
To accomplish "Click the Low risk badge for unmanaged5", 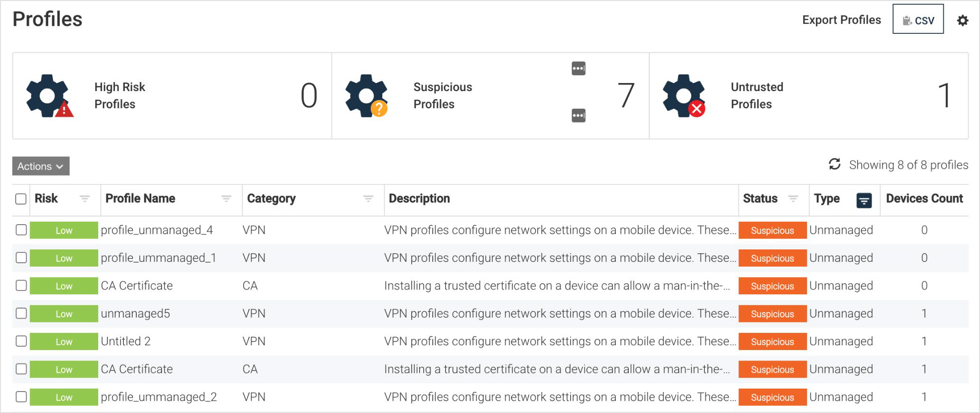I will point(64,314).
